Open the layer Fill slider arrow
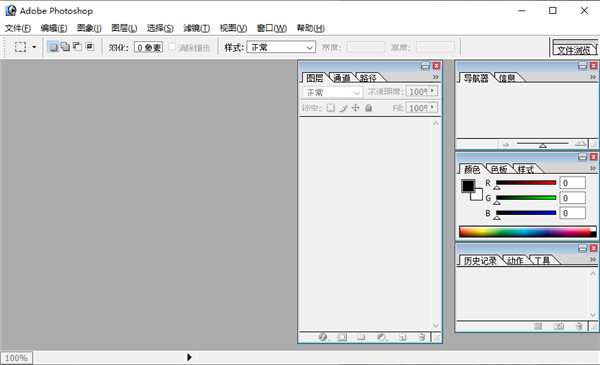The width and height of the screenshot is (600, 365). (x=433, y=108)
